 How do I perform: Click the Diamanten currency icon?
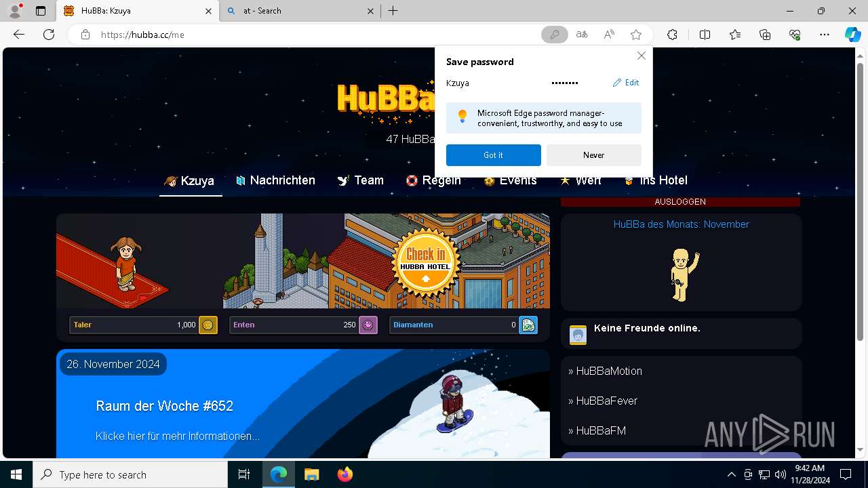point(528,325)
